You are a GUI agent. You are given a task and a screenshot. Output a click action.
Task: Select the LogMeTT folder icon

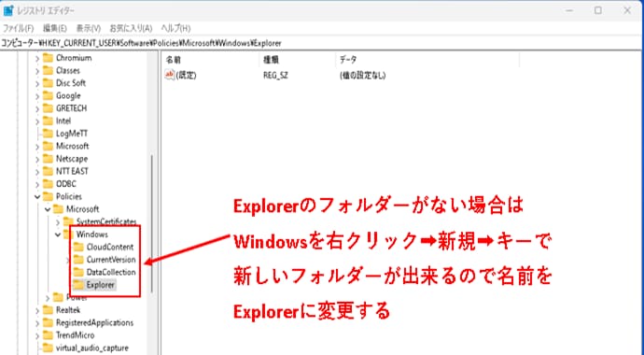[x=49, y=134]
